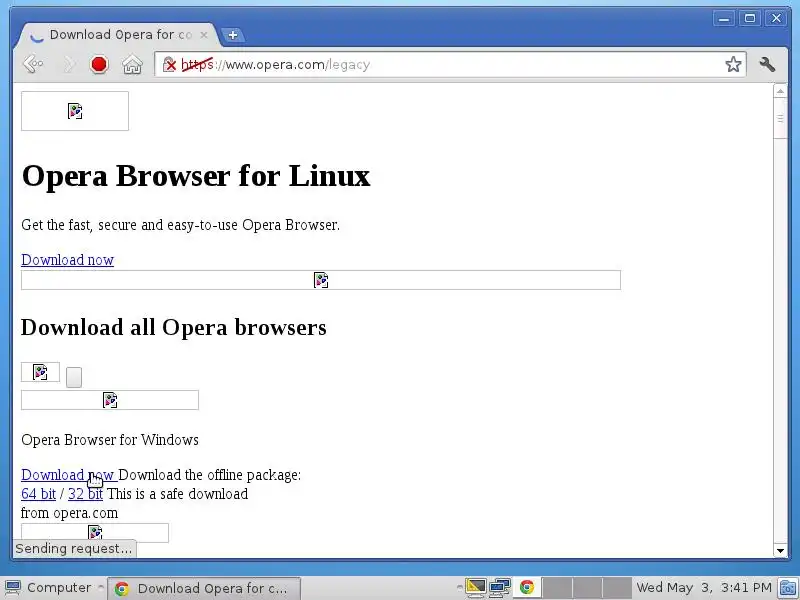Bookmark this page with star icon

tap(733, 64)
